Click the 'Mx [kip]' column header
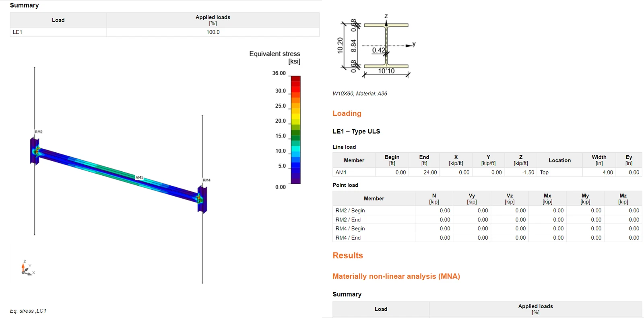 tap(547, 199)
